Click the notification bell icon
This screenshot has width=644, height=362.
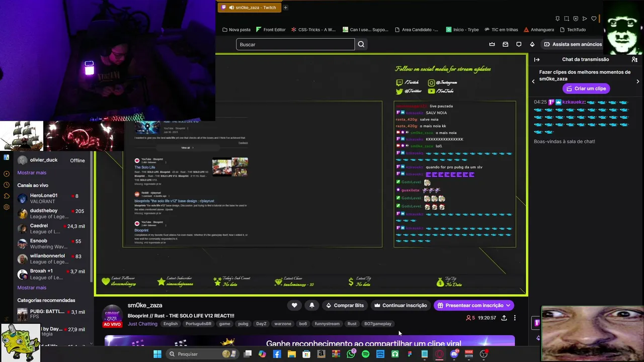(x=312, y=305)
